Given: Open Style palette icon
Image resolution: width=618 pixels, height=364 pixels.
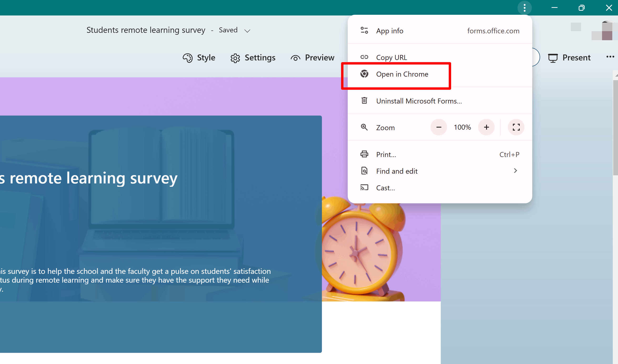Looking at the screenshot, I should (188, 58).
